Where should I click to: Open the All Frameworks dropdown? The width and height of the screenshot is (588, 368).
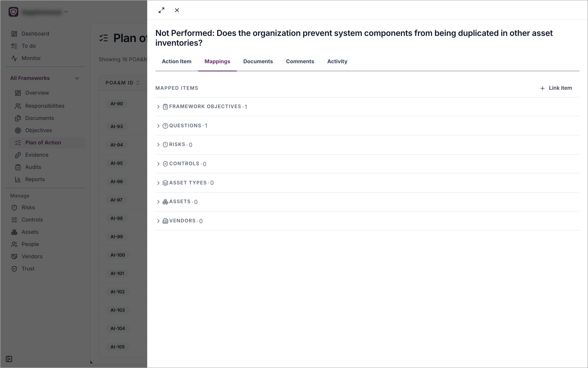pyautogui.click(x=45, y=78)
